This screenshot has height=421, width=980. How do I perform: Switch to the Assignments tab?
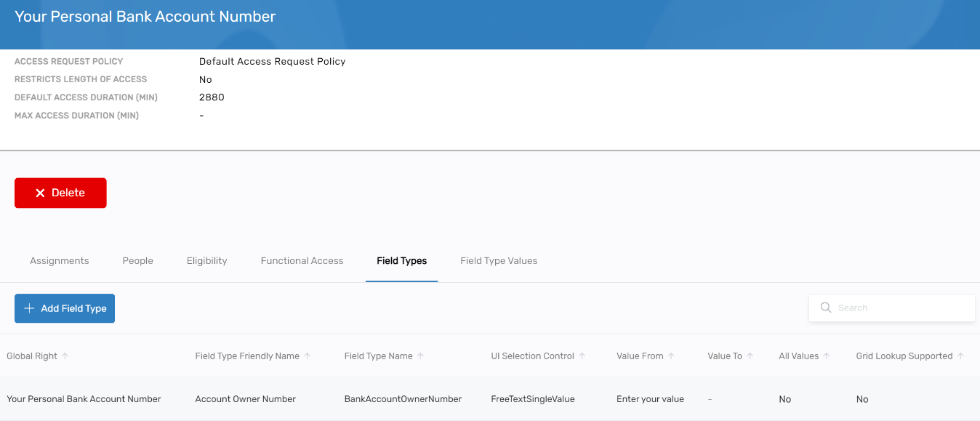[x=59, y=260]
